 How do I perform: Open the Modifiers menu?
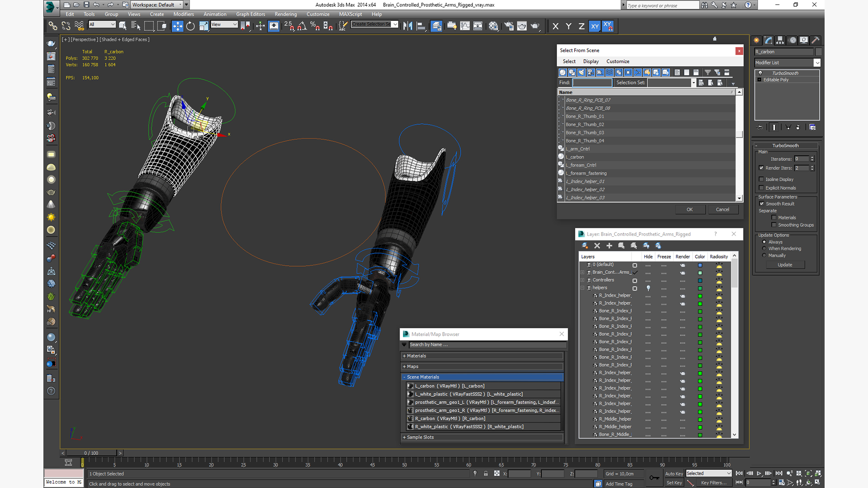(x=184, y=14)
